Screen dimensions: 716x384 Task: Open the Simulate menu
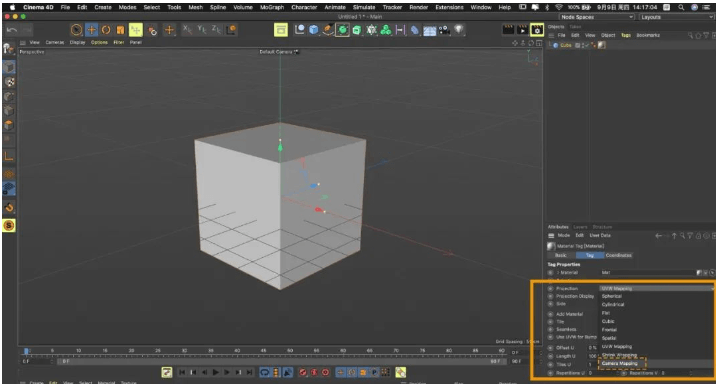[364, 7]
